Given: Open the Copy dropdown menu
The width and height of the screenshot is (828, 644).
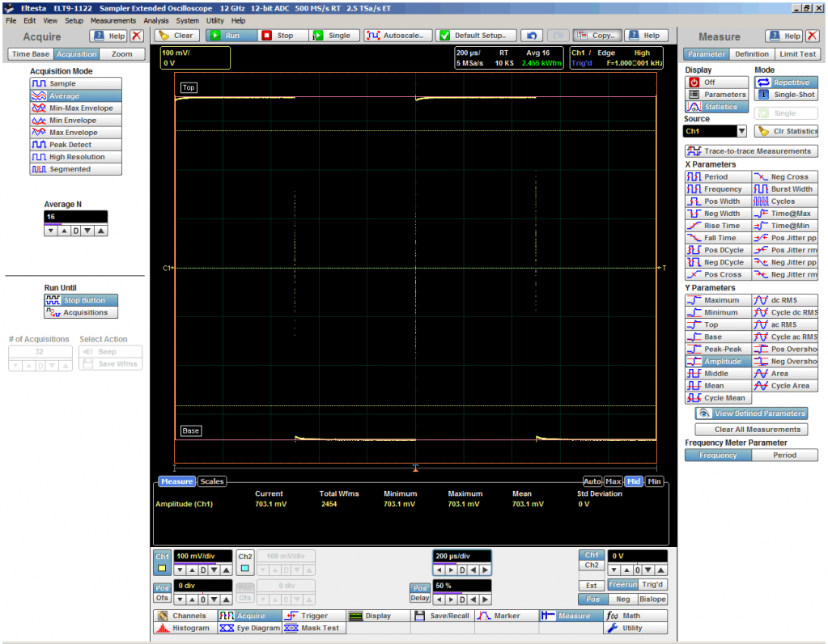Looking at the screenshot, I should (x=596, y=36).
